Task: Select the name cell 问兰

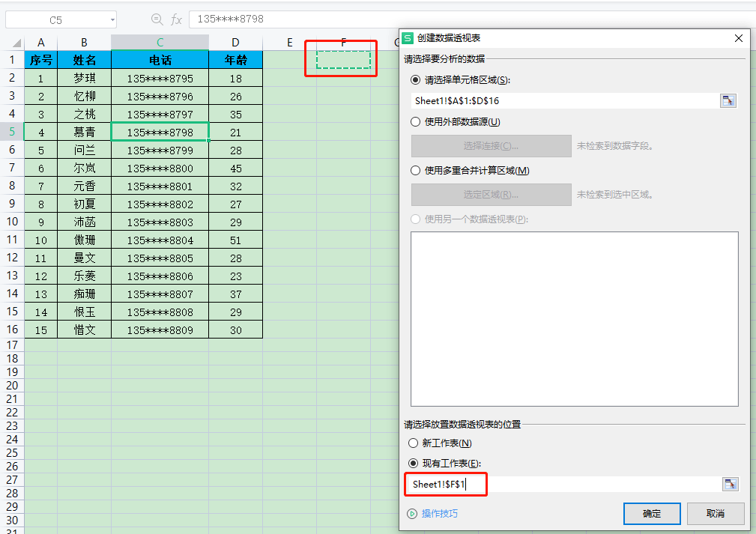Action: tap(85, 150)
